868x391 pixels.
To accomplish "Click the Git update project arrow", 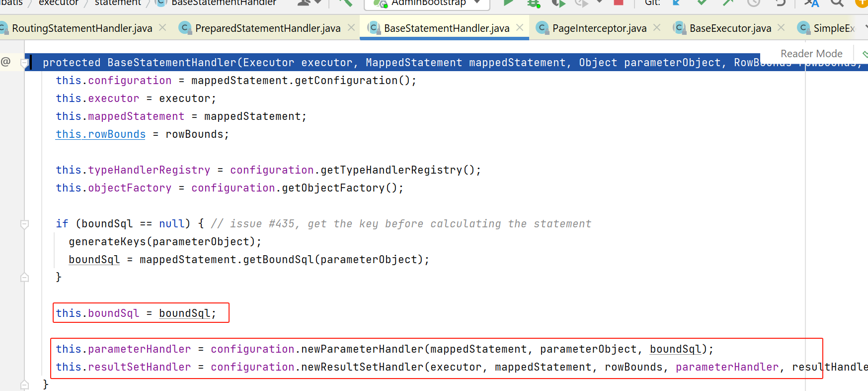I will [676, 2].
